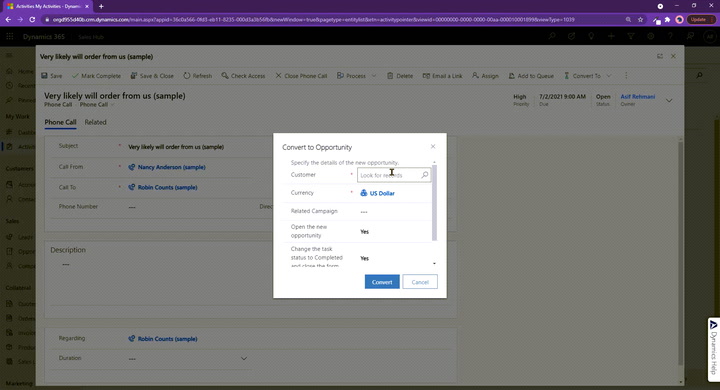Cancel the Convert to Opportunity dialog

click(x=420, y=282)
